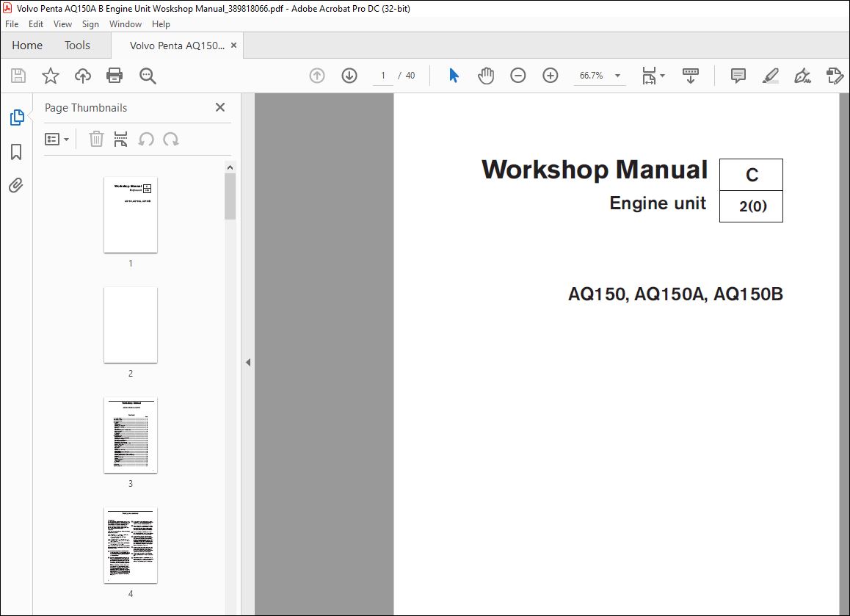This screenshot has width=850, height=616.
Task: Select the Highlight text pen tool
Action: coord(770,76)
